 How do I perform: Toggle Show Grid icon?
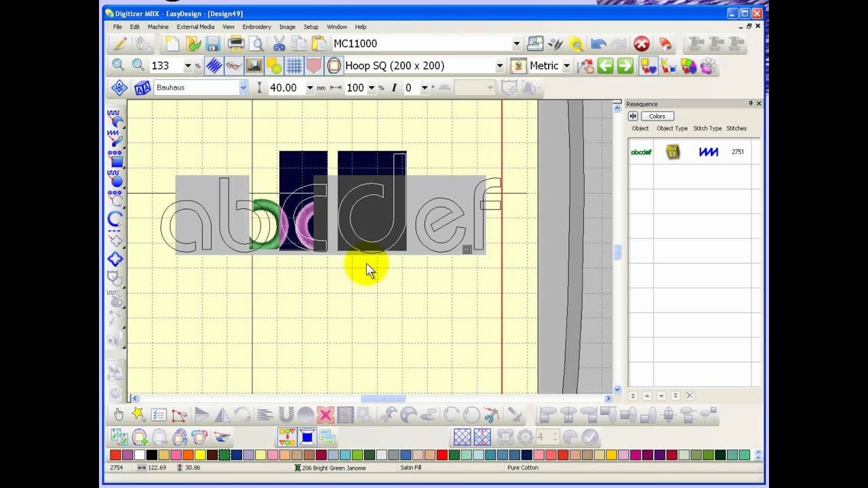294,66
